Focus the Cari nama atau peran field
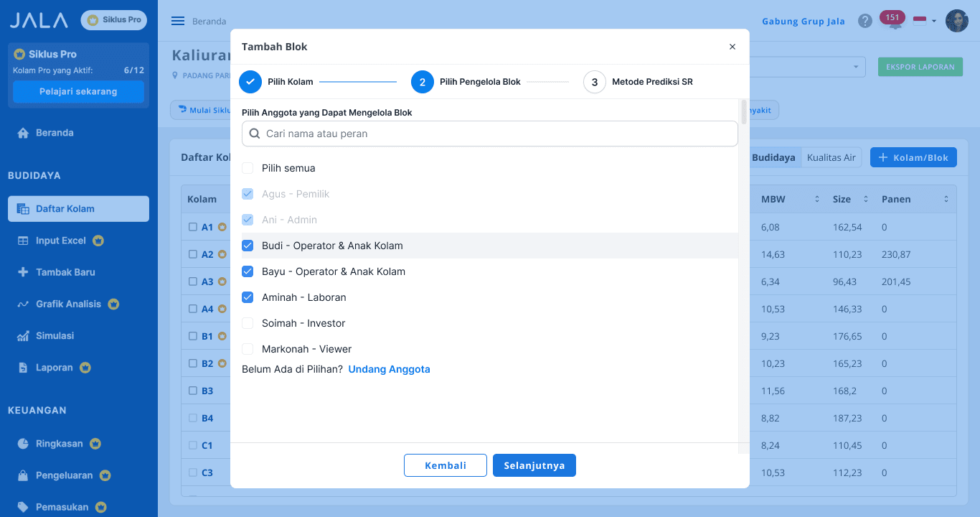This screenshot has width=980, height=517. click(x=490, y=134)
